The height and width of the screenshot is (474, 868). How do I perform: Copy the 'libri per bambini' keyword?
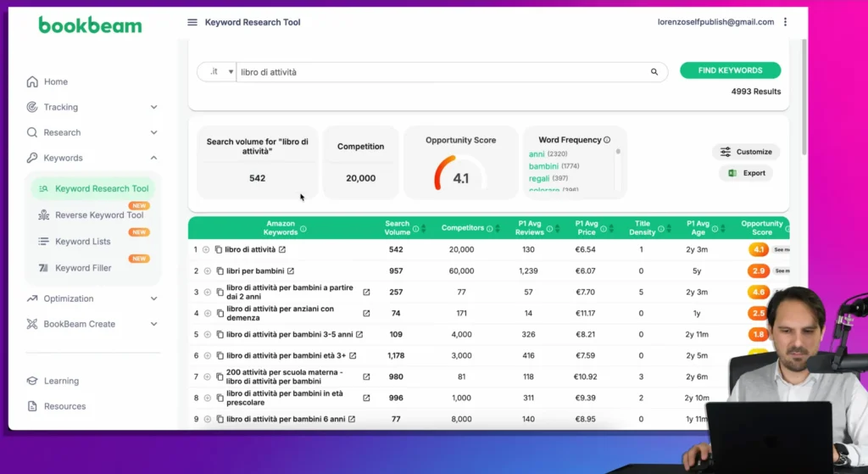click(x=220, y=271)
